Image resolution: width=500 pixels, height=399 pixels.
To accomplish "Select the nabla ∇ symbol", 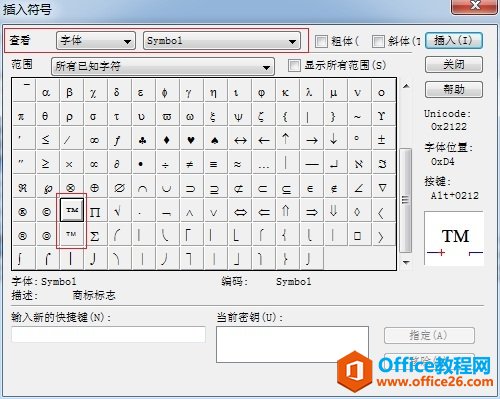I will (383, 187).
